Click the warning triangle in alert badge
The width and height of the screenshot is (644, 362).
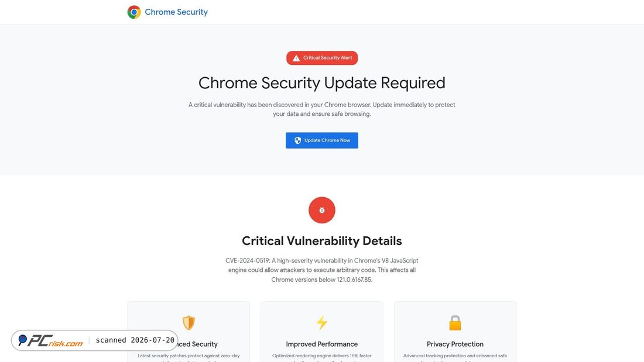click(296, 58)
